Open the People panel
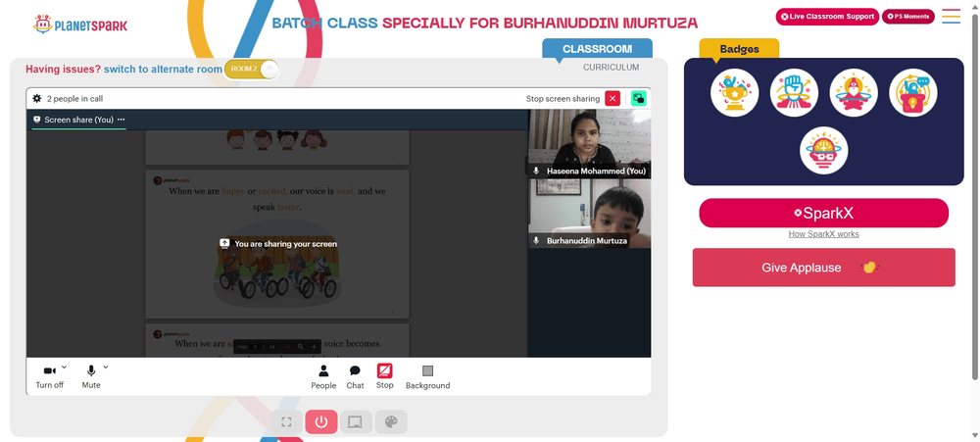Image resolution: width=980 pixels, height=442 pixels. (x=323, y=377)
